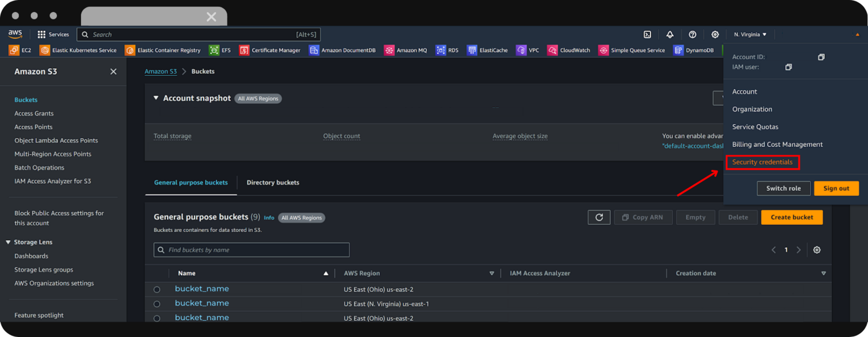
Task: Open the Amazon DocumentDB shortcut
Action: (x=342, y=50)
